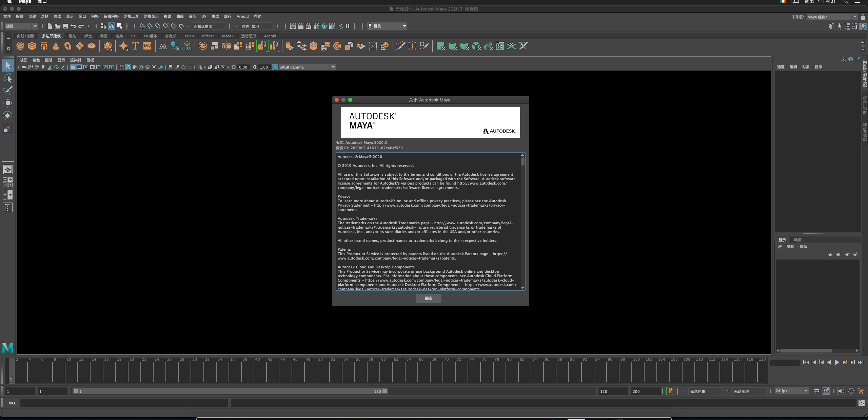Click the polygon cone shelf icon

[x=56, y=46]
